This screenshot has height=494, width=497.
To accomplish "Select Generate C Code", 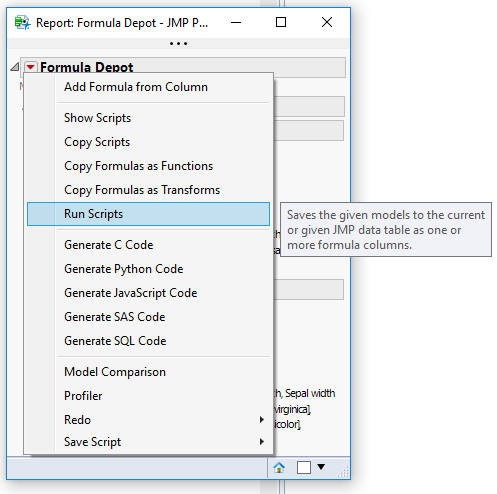I will click(x=148, y=245).
